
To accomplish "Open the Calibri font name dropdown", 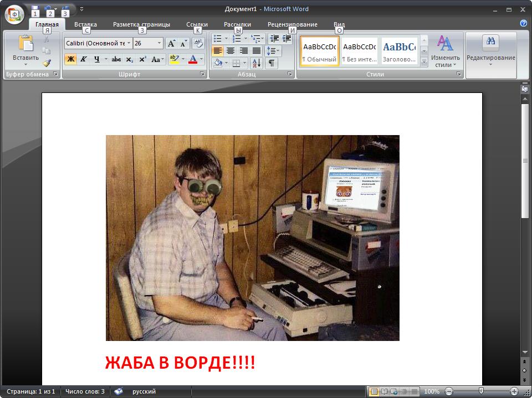I will (129, 43).
